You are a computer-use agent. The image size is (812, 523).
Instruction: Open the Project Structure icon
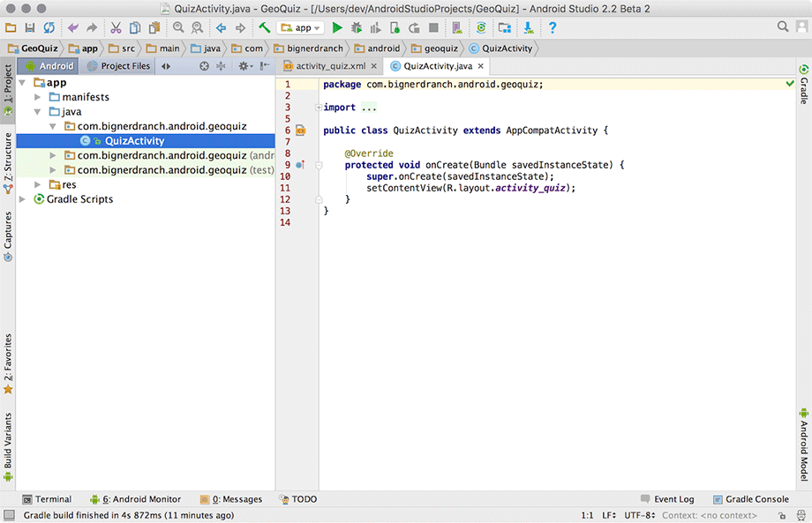click(x=504, y=27)
